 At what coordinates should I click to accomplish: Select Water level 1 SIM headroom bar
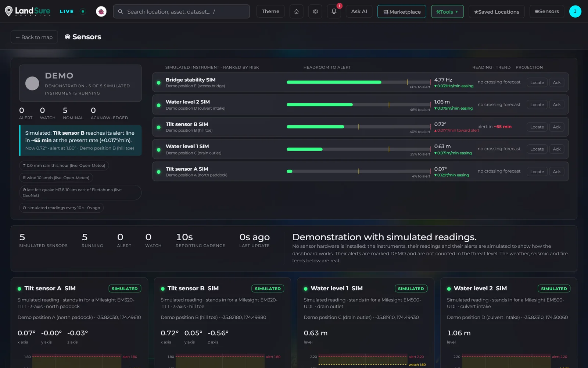click(359, 149)
